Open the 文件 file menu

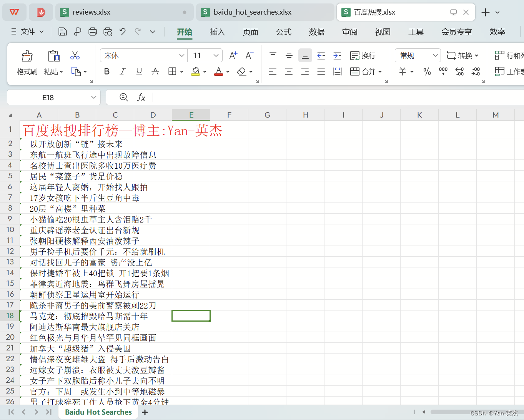coord(27,32)
